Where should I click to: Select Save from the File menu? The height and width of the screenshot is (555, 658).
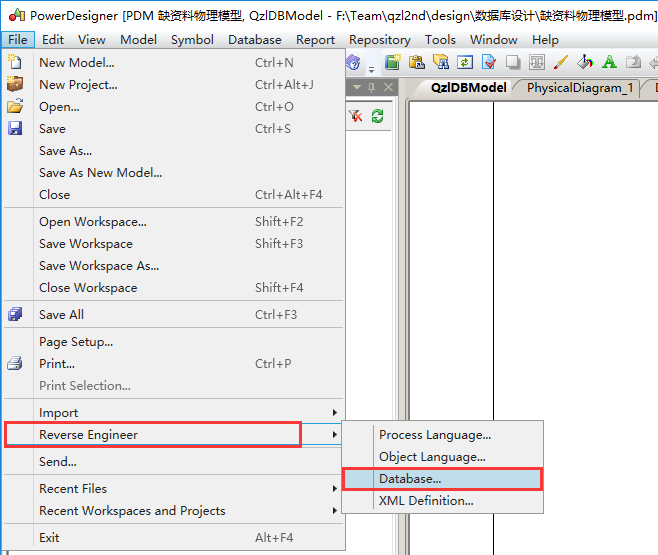(174, 128)
